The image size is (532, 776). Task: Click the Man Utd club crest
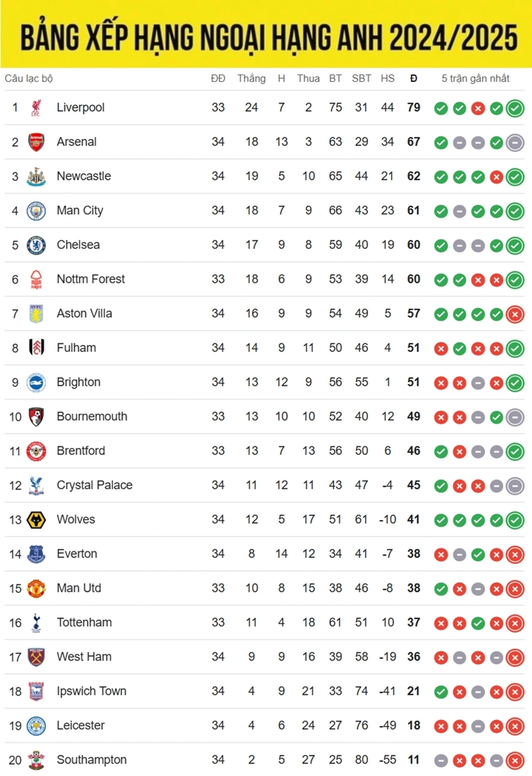tap(36, 588)
